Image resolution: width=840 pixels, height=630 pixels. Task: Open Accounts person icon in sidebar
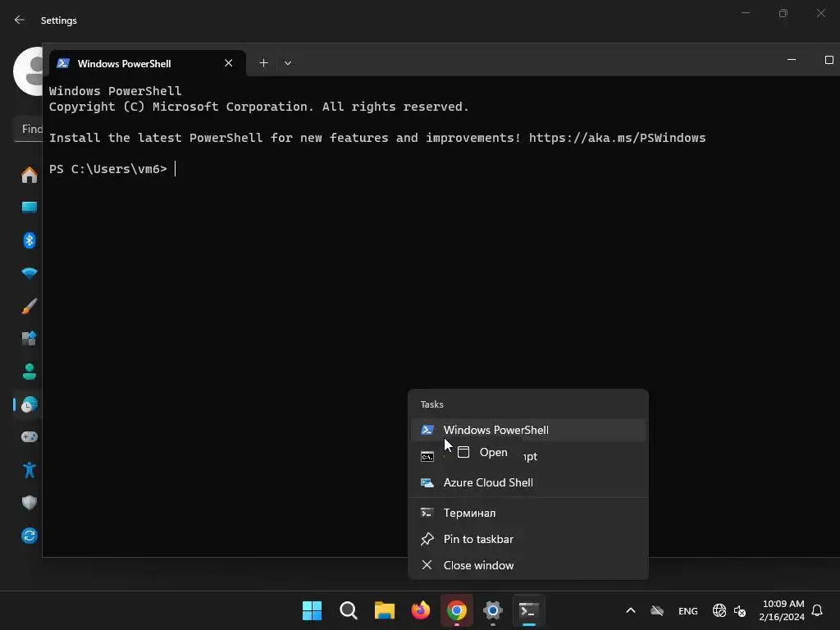point(29,372)
